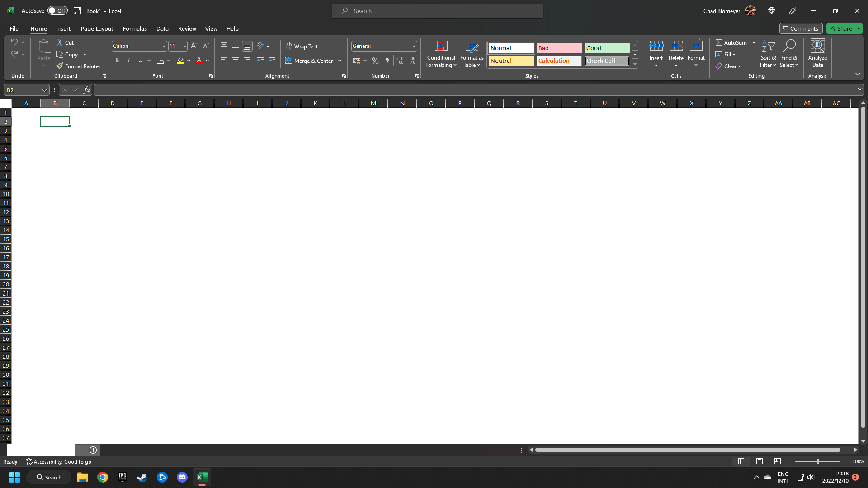Toggle AutoSave off switch

click(57, 10)
